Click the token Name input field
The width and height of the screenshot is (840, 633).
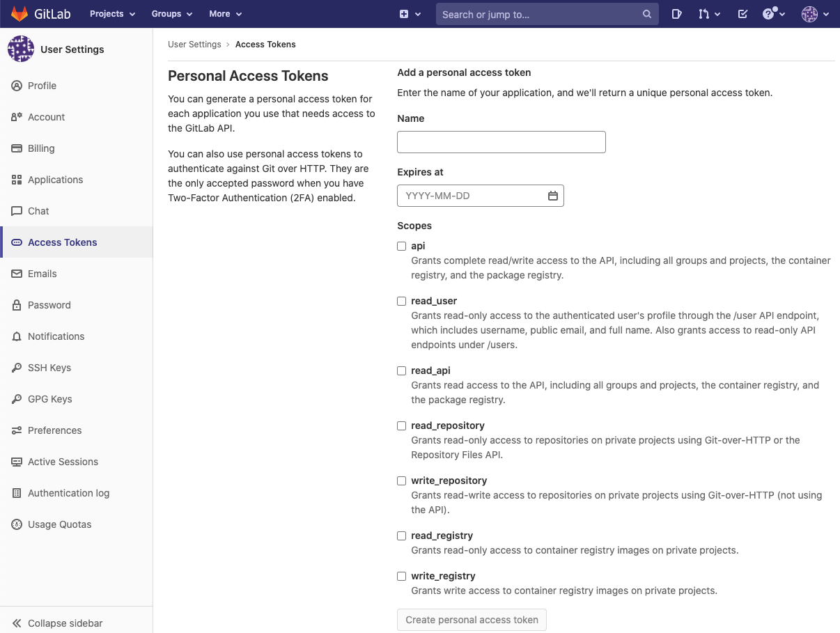[501, 142]
